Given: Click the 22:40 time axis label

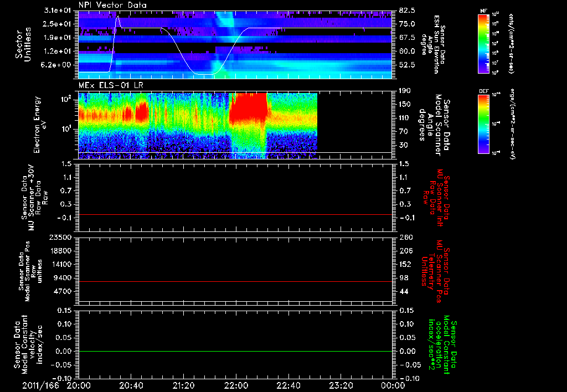Looking at the screenshot, I should (288, 385).
